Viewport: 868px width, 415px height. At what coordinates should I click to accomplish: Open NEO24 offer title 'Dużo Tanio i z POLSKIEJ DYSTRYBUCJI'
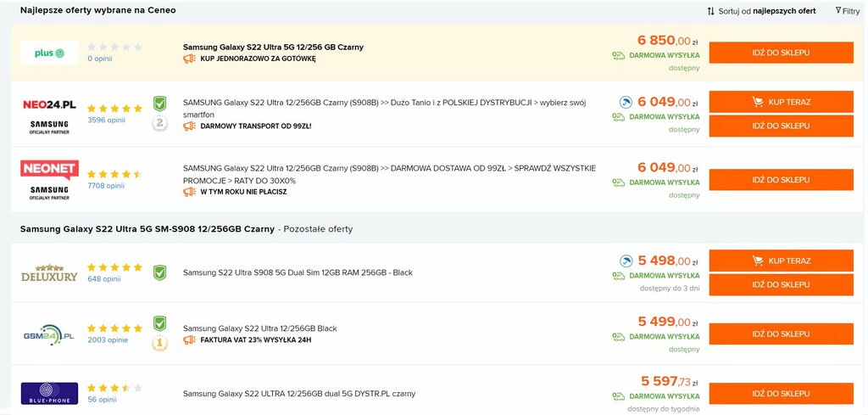coord(384,108)
